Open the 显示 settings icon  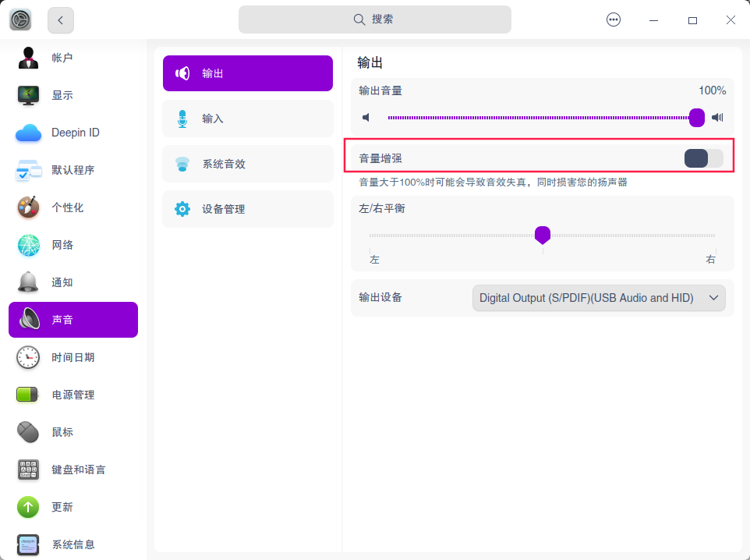pyautogui.click(x=28, y=95)
